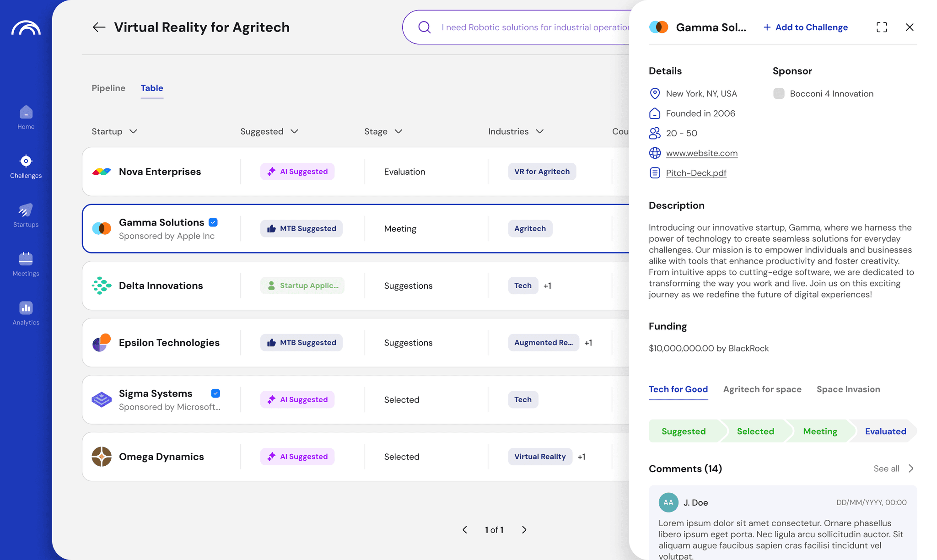Screen dimensions: 937x560
Task: Click the verified badge next to Gamma Solutions
Action: (213, 222)
